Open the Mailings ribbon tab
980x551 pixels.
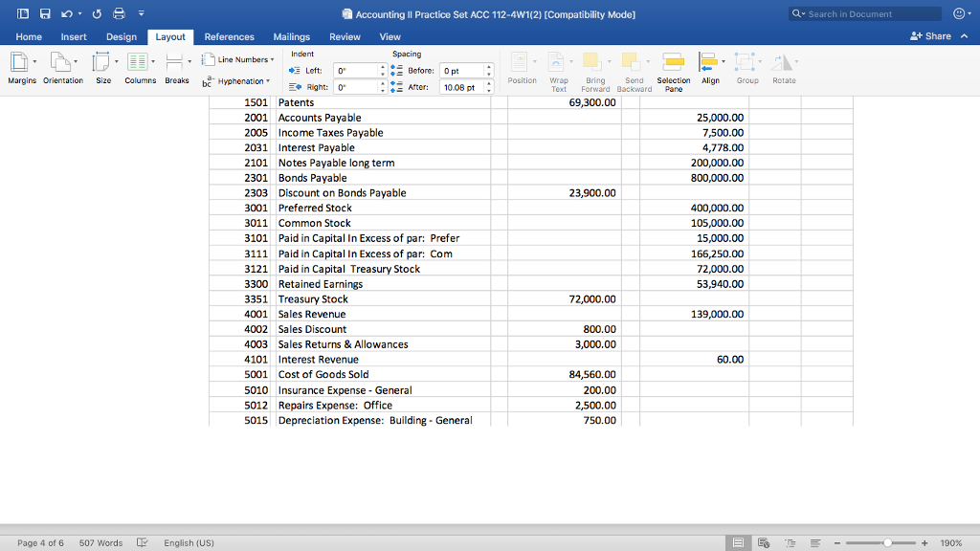(x=291, y=35)
